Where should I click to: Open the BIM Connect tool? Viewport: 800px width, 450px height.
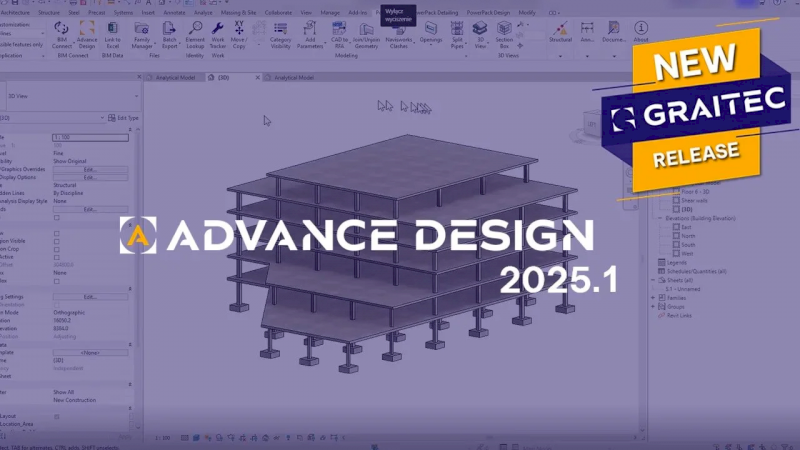click(x=62, y=35)
